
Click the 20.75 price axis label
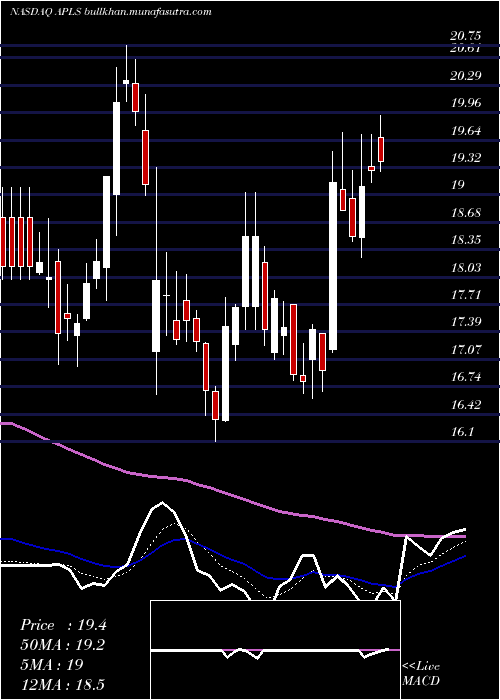click(x=466, y=36)
